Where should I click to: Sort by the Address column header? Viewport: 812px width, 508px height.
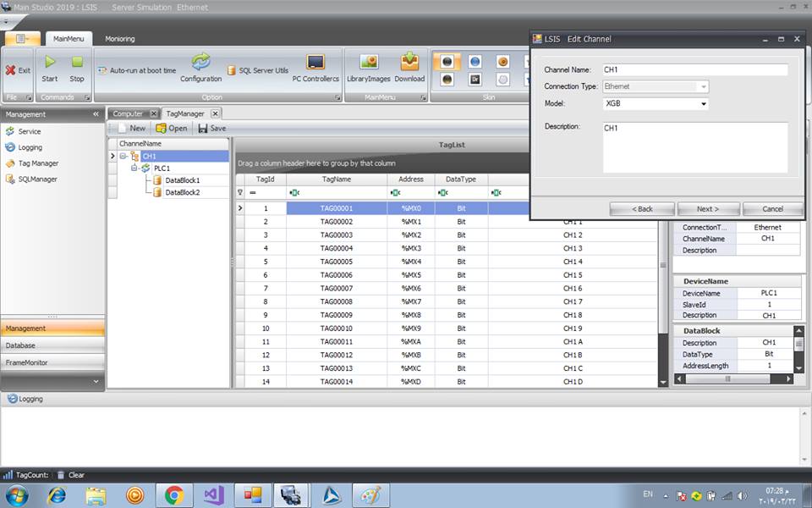[411, 179]
